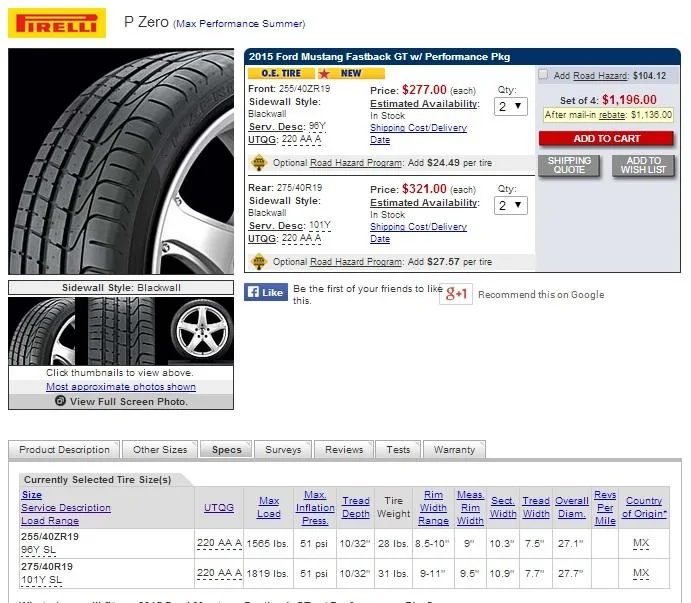The width and height of the screenshot is (691, 603).
Task: Click the O.E. TIRE badge
Action: coord(281,73)
